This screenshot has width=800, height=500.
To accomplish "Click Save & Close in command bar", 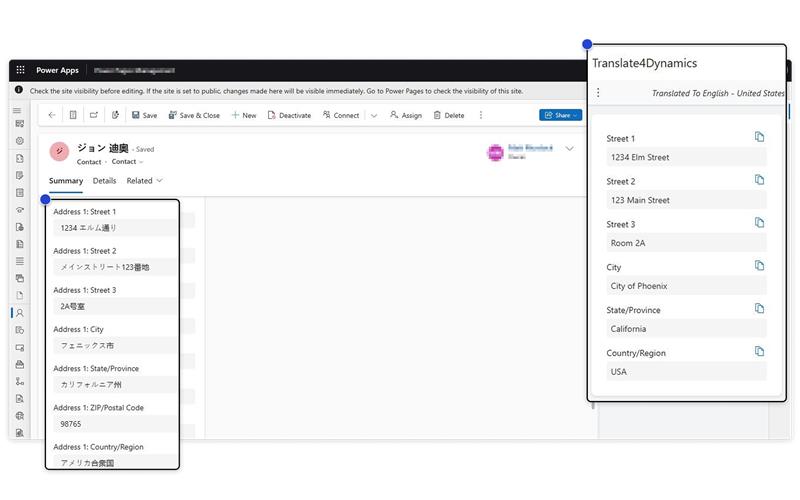I will pyautogui.click(x=194, y=115).
